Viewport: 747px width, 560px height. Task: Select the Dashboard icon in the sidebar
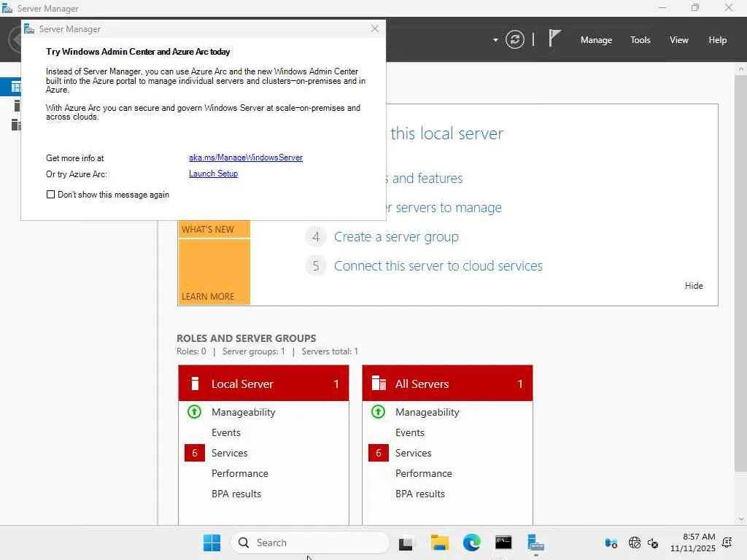tap(16, 87)
